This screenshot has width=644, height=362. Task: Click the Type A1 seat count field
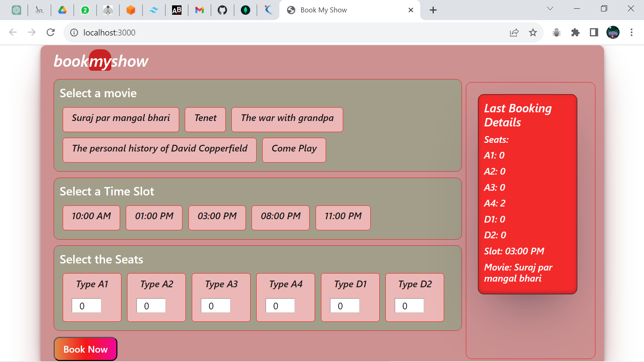(x=86, y=305)
